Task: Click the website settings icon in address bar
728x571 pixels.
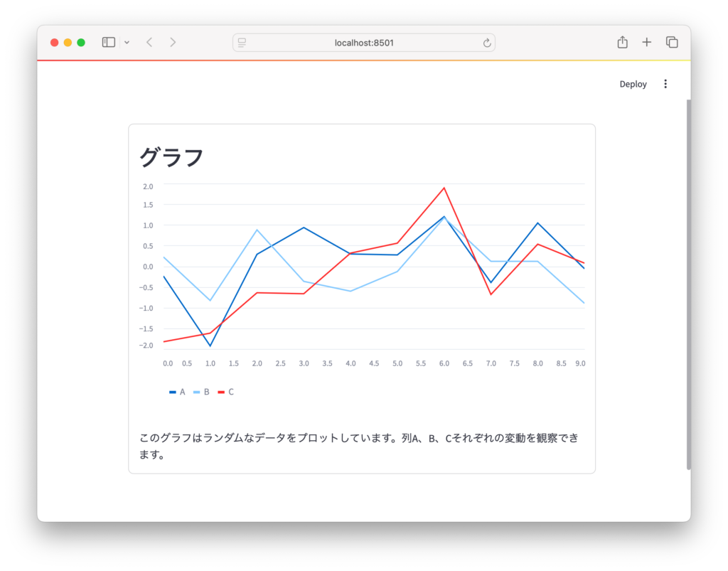Action: (242, 43)
